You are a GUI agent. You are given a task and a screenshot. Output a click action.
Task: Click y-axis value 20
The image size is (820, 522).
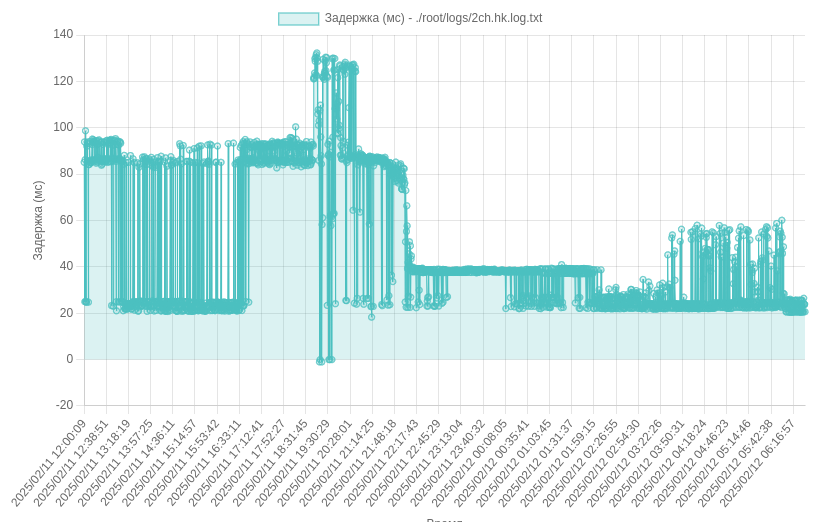66,313
